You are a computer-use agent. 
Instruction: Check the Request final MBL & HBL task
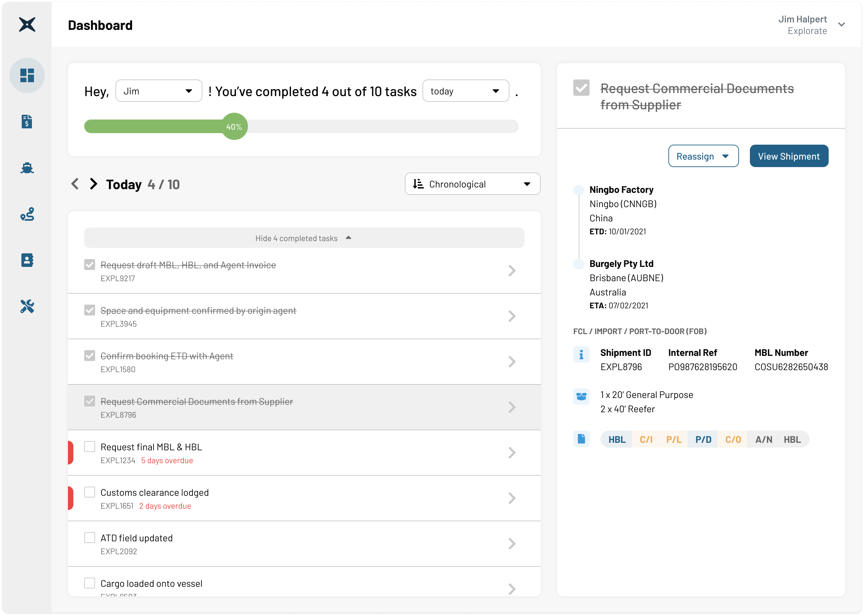[x=90, y=447]
